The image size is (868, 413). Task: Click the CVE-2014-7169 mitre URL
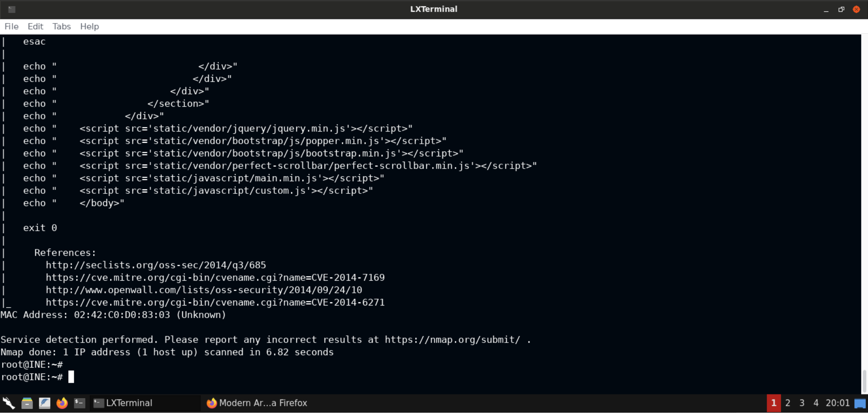point(215,277)
